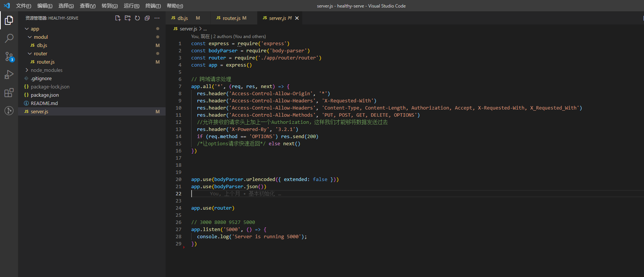Screen dimensions: 644x277
Task: Open the 编辑(E) menu
Action: click(x=45, y=6)
